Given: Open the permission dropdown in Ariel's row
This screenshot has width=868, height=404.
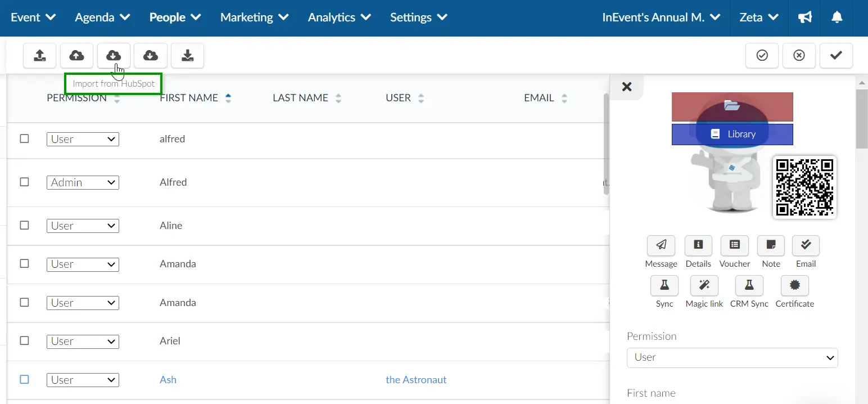Looking at the screenshot, I should tap(83, 341).
